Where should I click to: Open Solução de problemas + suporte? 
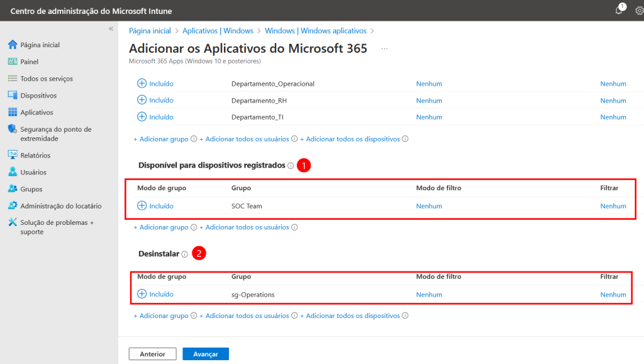point(57,227)
